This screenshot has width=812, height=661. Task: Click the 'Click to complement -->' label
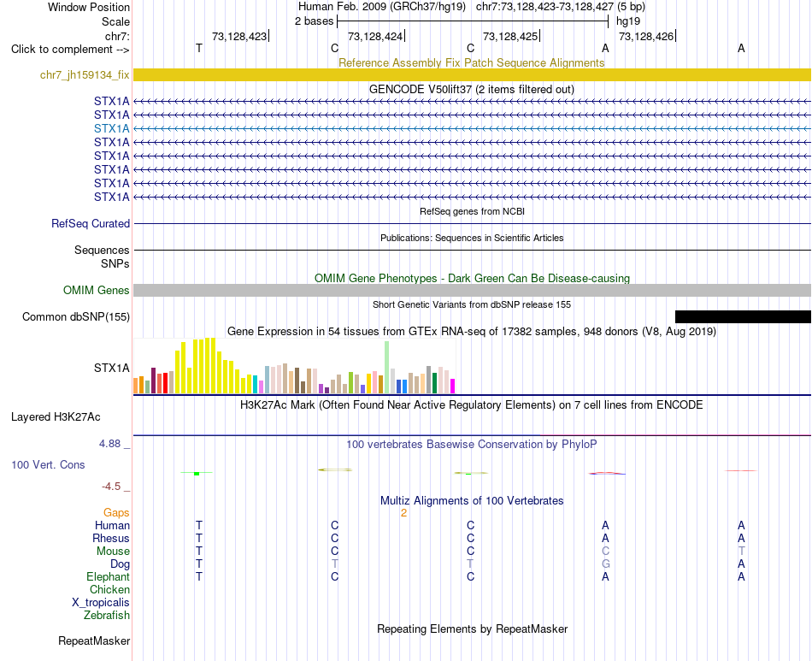pyautogui.click(x=70, y=50)
